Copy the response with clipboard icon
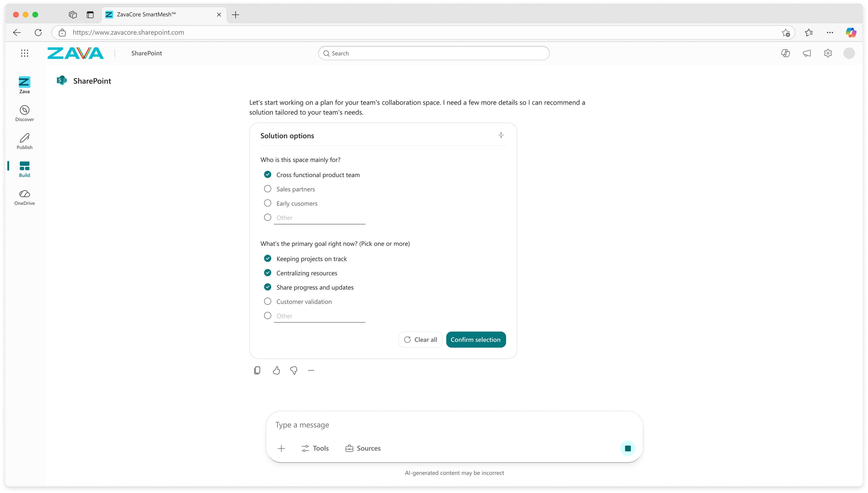Screen dimensions: 868x493 pos(257,370)
